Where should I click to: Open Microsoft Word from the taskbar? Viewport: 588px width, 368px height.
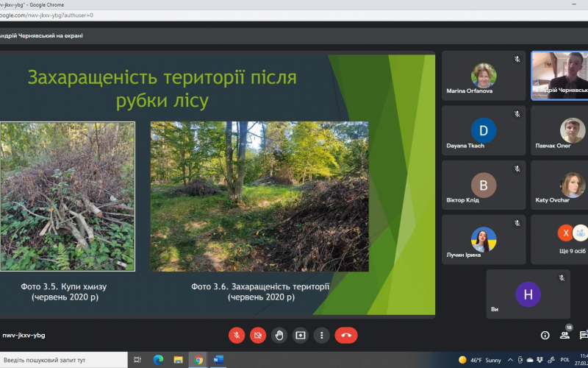218,360
